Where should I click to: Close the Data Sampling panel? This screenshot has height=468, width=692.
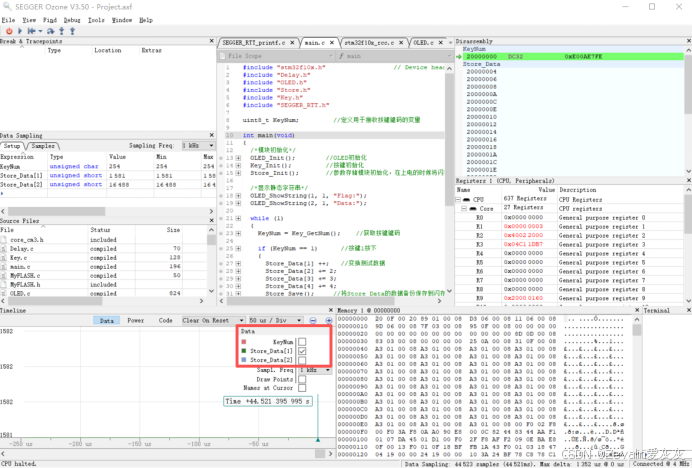point(211,135)
